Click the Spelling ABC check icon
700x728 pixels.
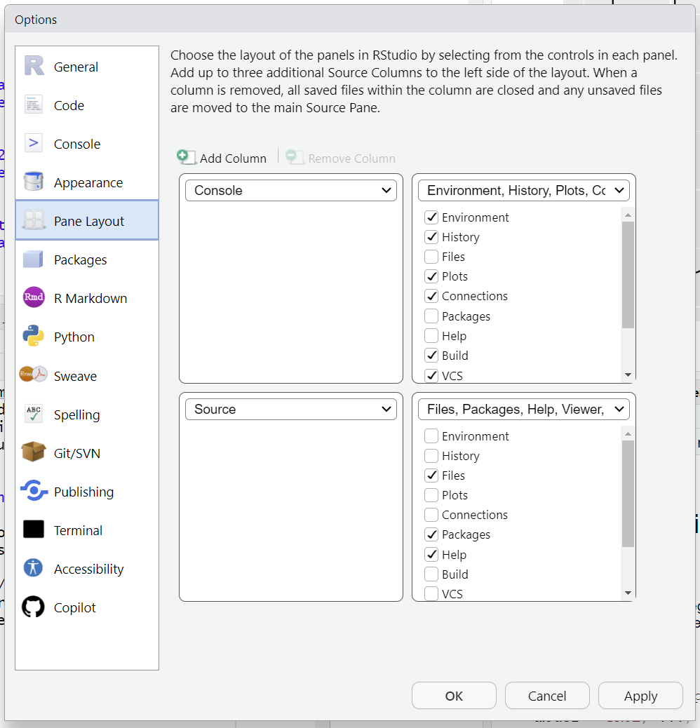(x=34, y=413)
